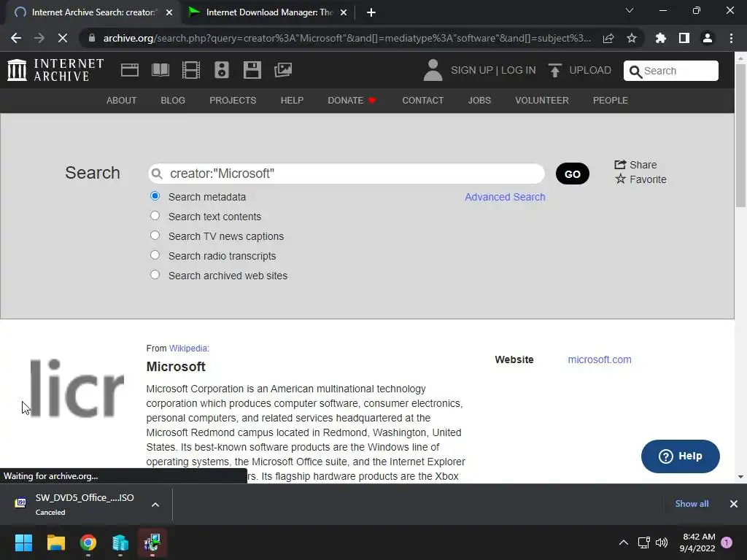The height and width of the screenshot is (560, 747).
Task: Share this page from address bar
Action: tap(608, 38)
